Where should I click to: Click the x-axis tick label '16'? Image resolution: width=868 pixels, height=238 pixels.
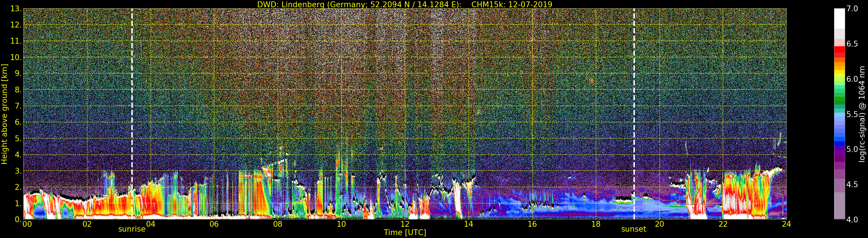(532, 224)
